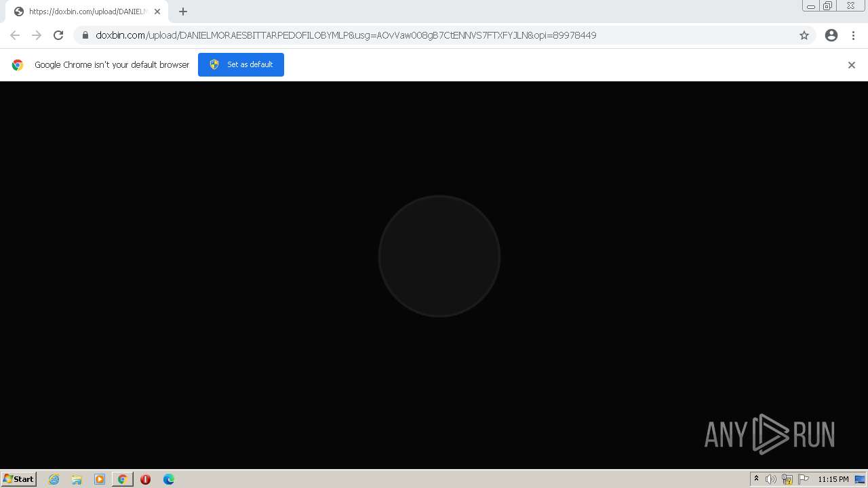Open File Explorer folder in taskbar
868x488 pixels.
click(x=77, y=479)
